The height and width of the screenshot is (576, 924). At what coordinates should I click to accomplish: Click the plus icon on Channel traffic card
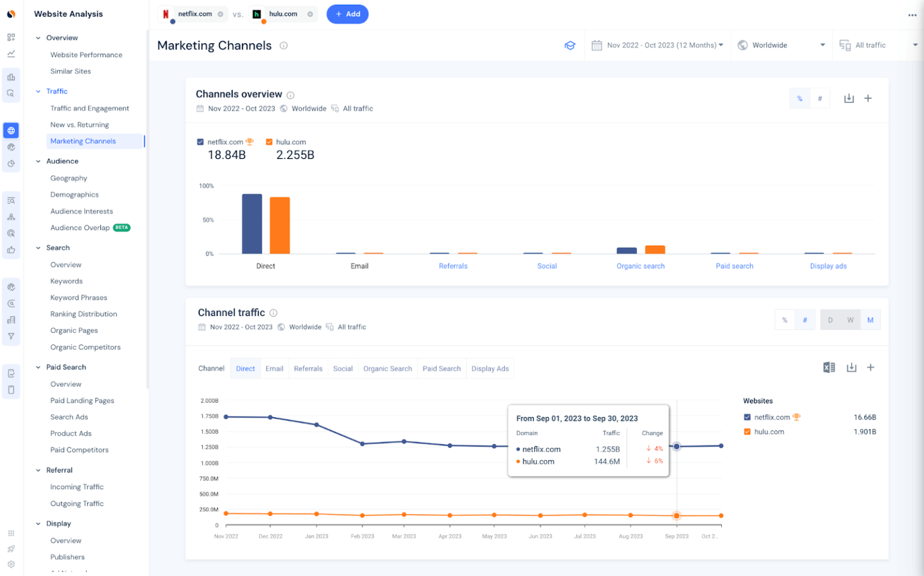coord(870,367)
